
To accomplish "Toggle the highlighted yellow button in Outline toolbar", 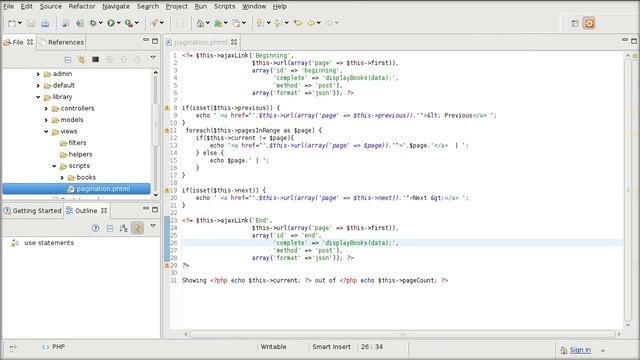I will (138, 228).
